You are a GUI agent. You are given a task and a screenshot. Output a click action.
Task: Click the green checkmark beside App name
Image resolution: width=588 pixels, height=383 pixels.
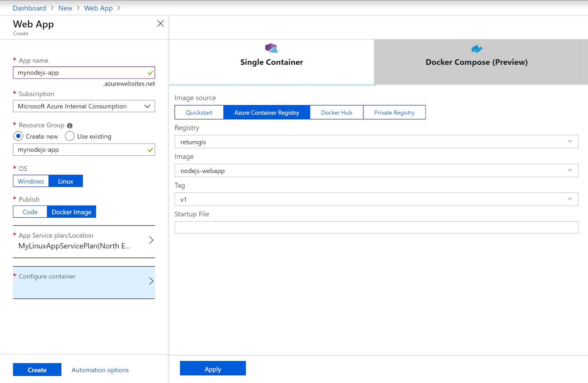(x=150, y=73)
